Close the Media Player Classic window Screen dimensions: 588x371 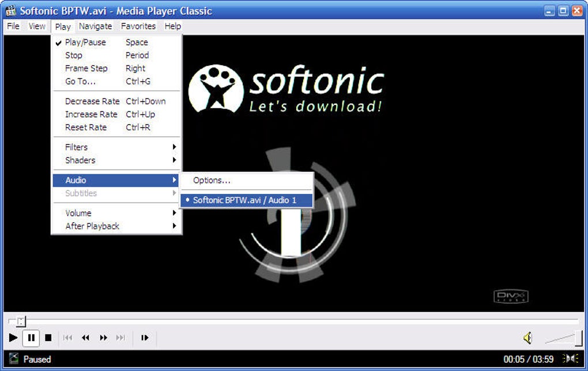coord(577,11)
